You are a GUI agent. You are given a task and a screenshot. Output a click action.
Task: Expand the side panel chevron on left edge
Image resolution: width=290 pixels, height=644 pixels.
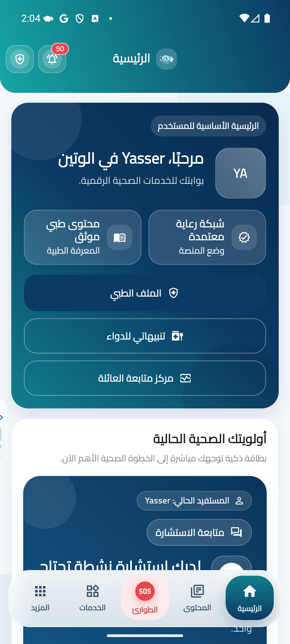pyautogui.click(x=2, y=417)
